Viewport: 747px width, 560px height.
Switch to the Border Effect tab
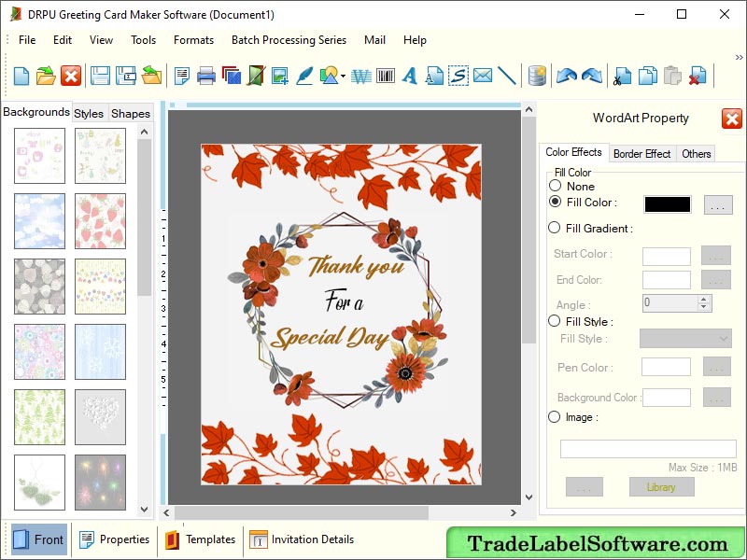[641, 153]
